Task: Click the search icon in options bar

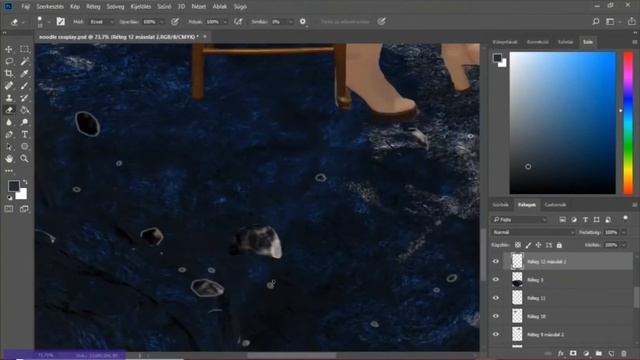Action: (596, 22)
